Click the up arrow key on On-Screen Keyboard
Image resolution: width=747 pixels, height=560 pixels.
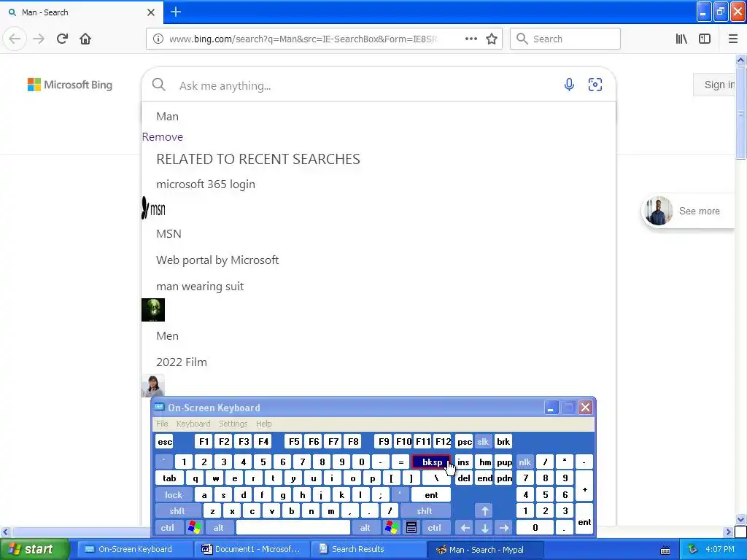pyautogui.click(x=484, y=511)
